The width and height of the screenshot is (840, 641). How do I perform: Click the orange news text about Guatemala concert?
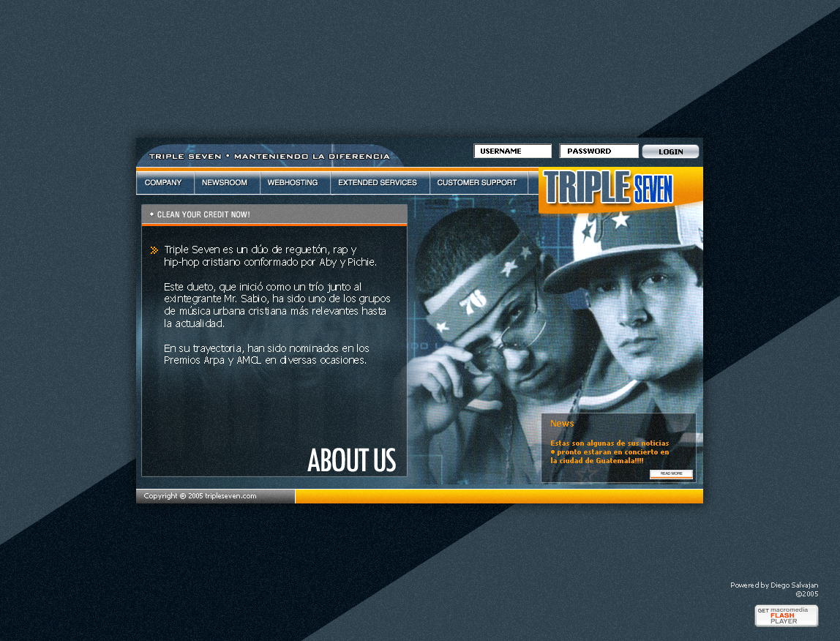click(610, 452)
